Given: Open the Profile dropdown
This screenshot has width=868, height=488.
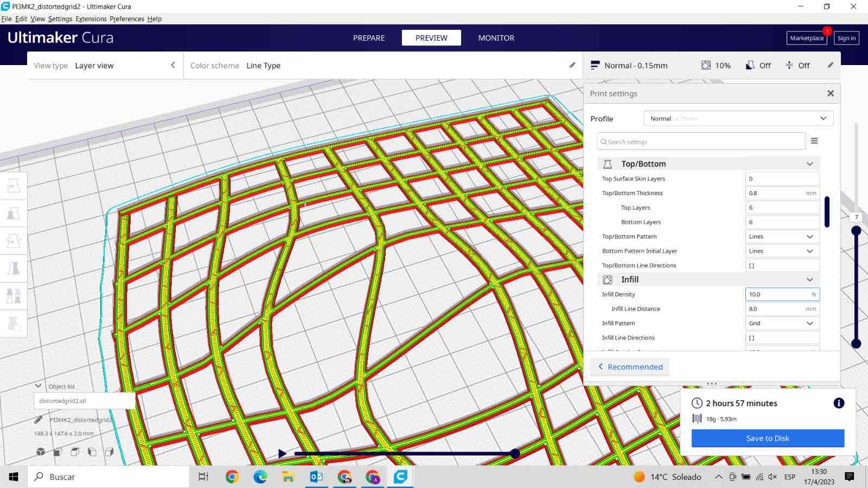Looking at the screenshot, I should click(738, 118).
